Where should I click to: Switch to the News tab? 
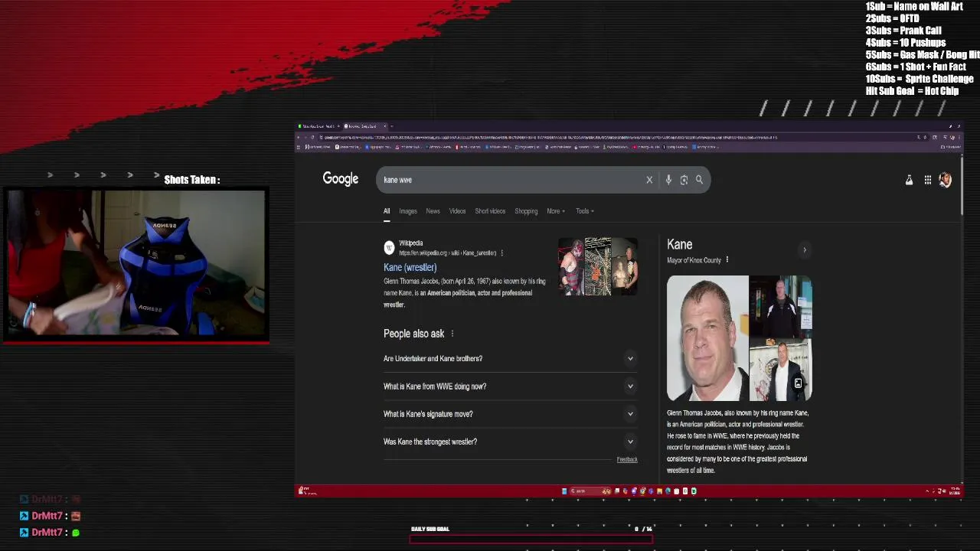[x=433, y=211]
